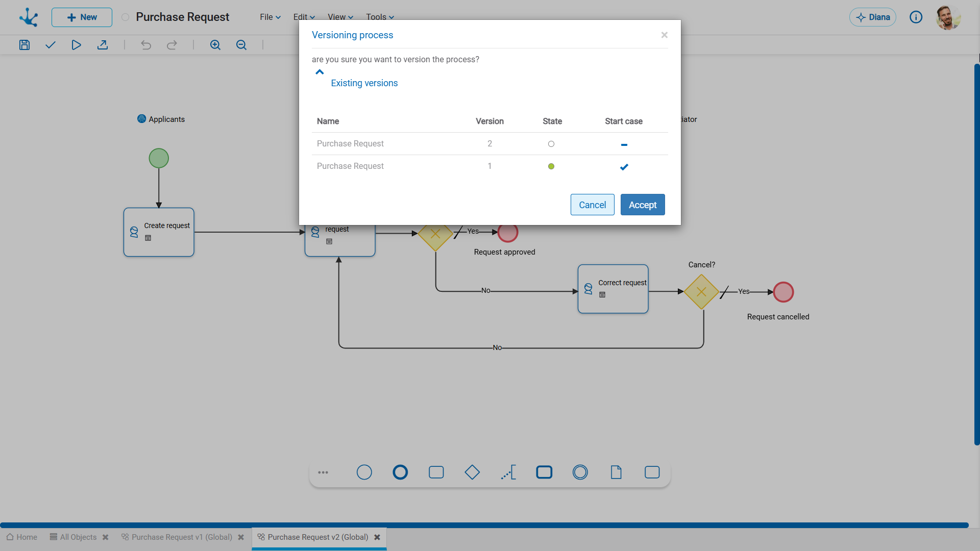Click Purchase Request version 2 row name
The height and width of the screenshot is (551, 980).
click(350, 144)
